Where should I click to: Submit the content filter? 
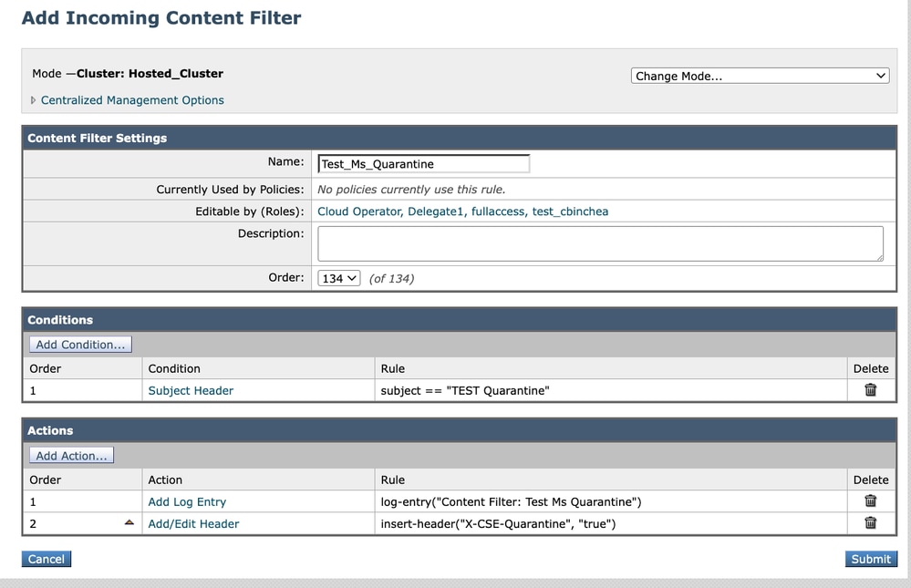(x=870, y=559)
